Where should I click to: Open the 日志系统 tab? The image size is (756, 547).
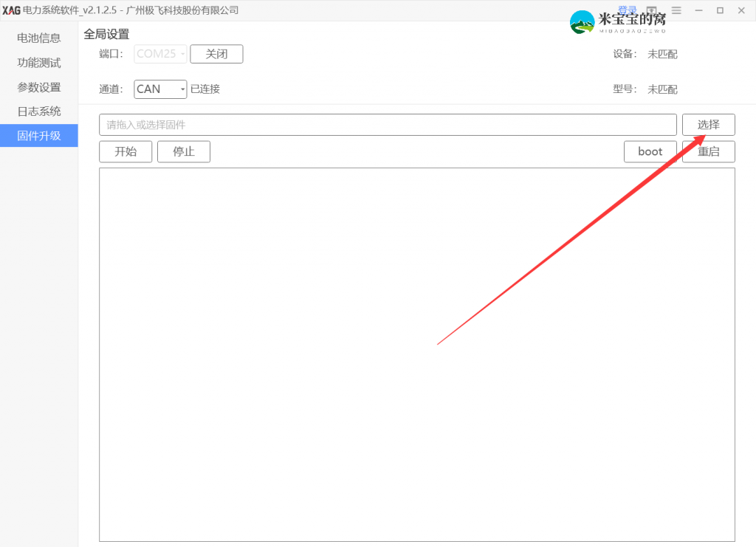pos(39,111)
